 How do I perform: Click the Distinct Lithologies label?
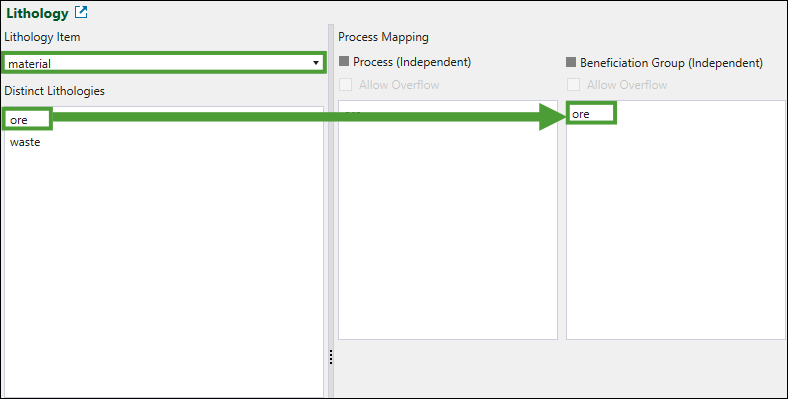pyautogui.click(x=54, y=91)
